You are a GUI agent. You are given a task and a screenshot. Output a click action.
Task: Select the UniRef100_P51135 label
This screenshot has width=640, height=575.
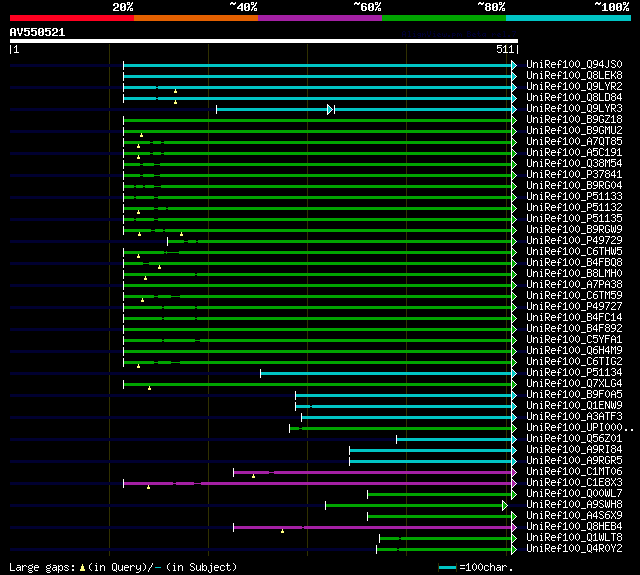[x=574, y=219]
